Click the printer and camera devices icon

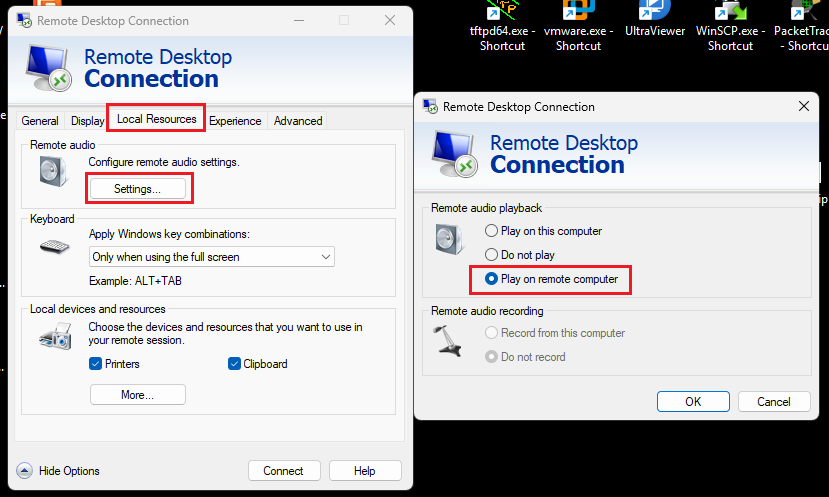pos(55,337)
